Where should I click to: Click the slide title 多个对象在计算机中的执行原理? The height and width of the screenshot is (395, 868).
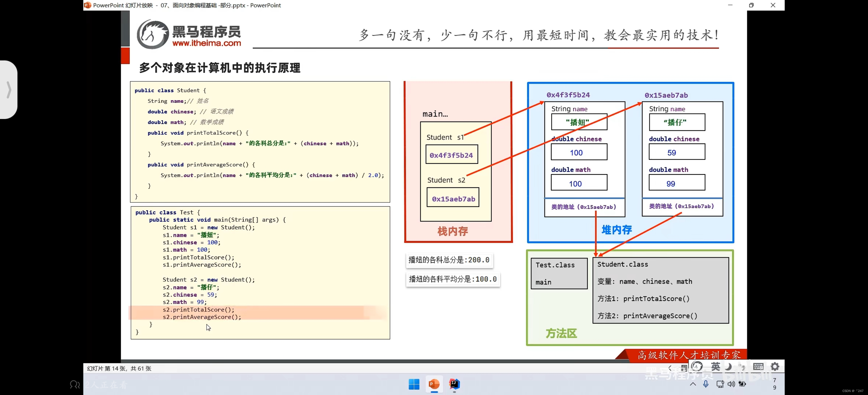coord(220,68)
